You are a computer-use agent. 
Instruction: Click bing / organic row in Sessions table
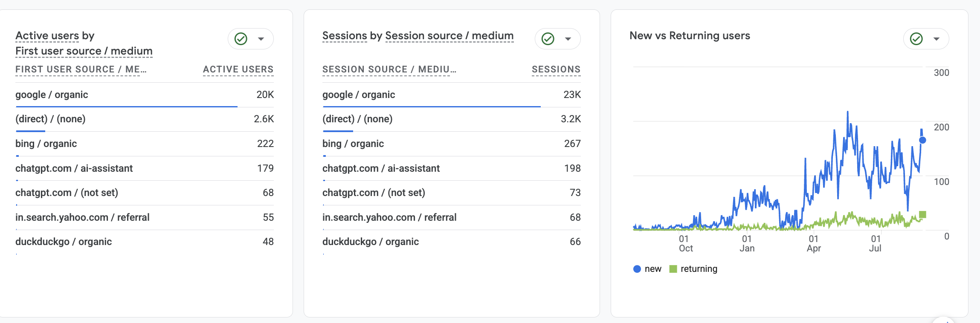pyautogui.click(x=452, y=144)
